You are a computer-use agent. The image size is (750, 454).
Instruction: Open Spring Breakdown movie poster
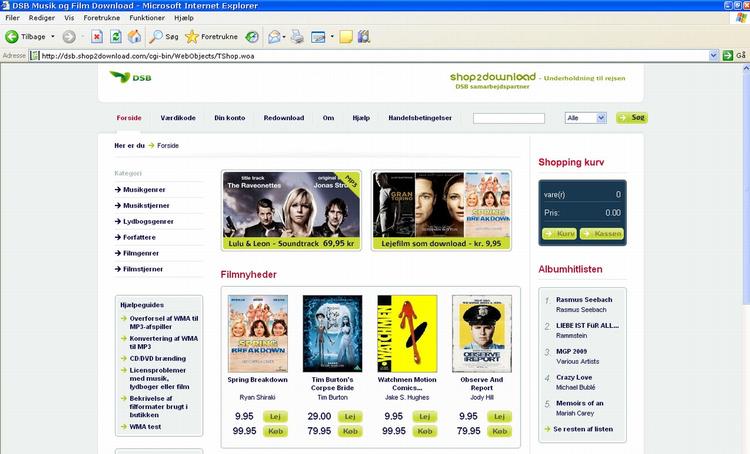[258, 333]
